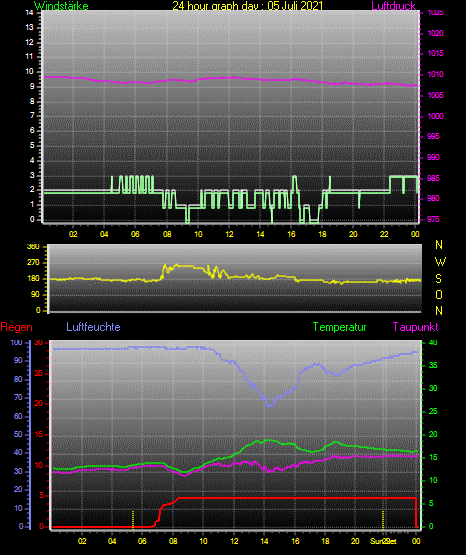The image size is (466, 555).
Task: Click the 270 degree wind direction axis value
Action: [33, 263]
